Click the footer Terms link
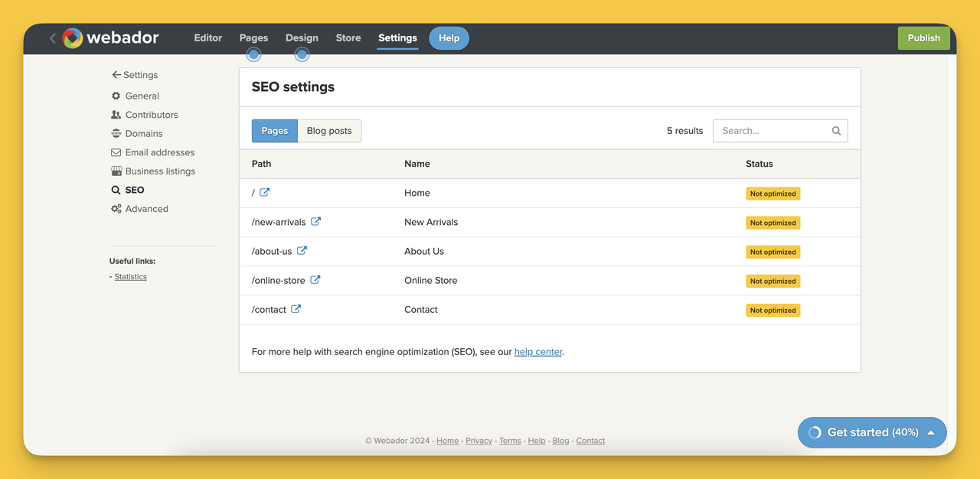This screenshot has height=479, width=980. pos(510,441)
